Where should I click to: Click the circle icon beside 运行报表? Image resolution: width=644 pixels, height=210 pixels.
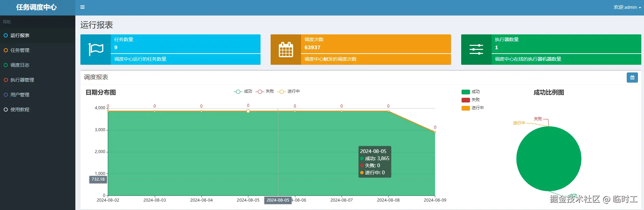[6, 35]
